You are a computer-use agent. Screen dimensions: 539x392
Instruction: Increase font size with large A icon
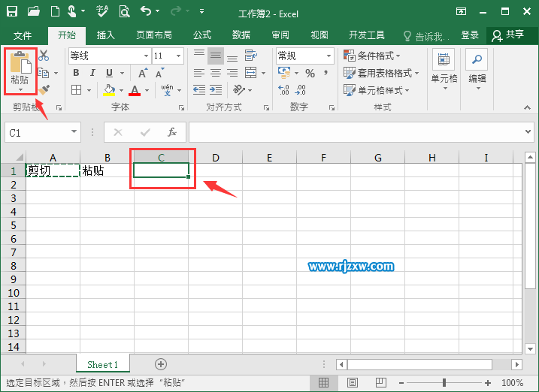(143, 73)
